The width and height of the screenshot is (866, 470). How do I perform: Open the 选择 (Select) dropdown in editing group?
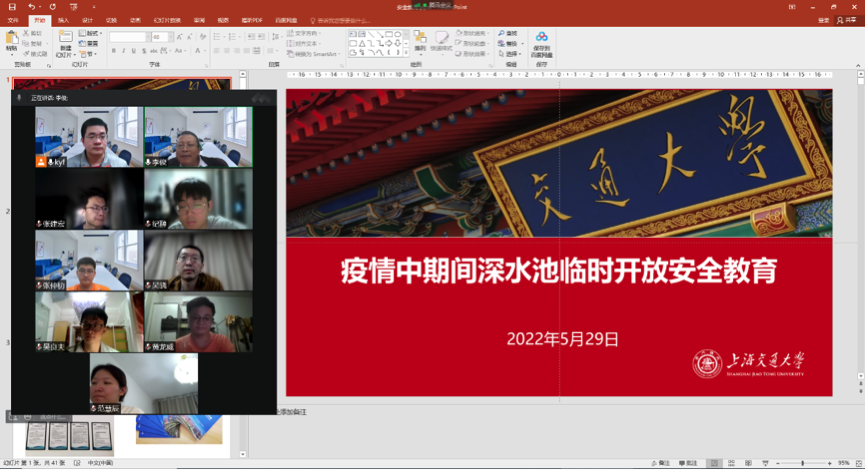click(x=512, y=54)
